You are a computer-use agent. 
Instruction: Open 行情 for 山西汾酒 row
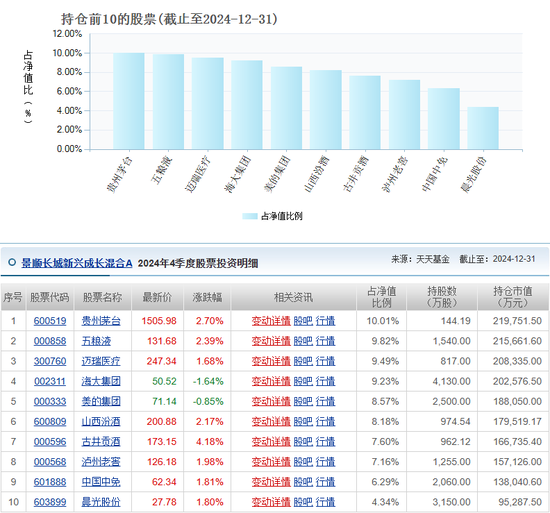(326, 421)
